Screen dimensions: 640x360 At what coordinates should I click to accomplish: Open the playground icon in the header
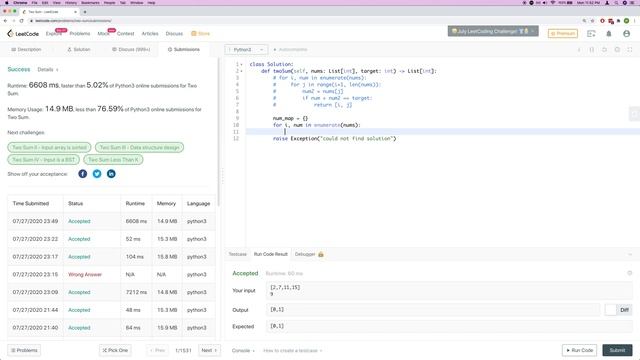tap(591, 33)
